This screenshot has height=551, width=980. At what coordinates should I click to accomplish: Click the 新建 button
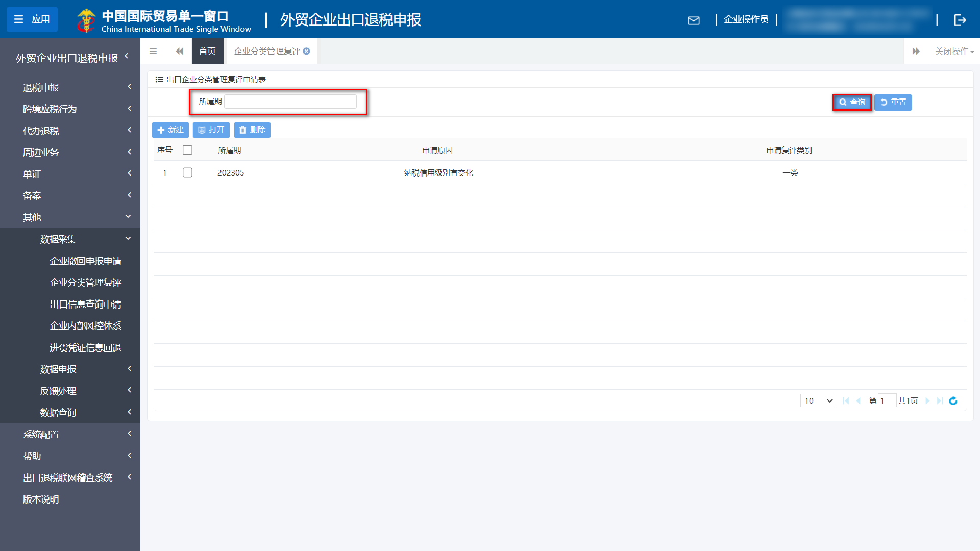pos(170,130)
